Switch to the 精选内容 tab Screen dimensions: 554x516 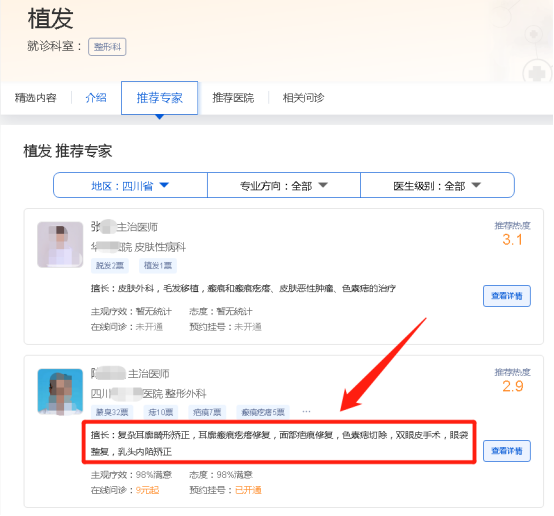pyautogui.click(x=36, y=98)
